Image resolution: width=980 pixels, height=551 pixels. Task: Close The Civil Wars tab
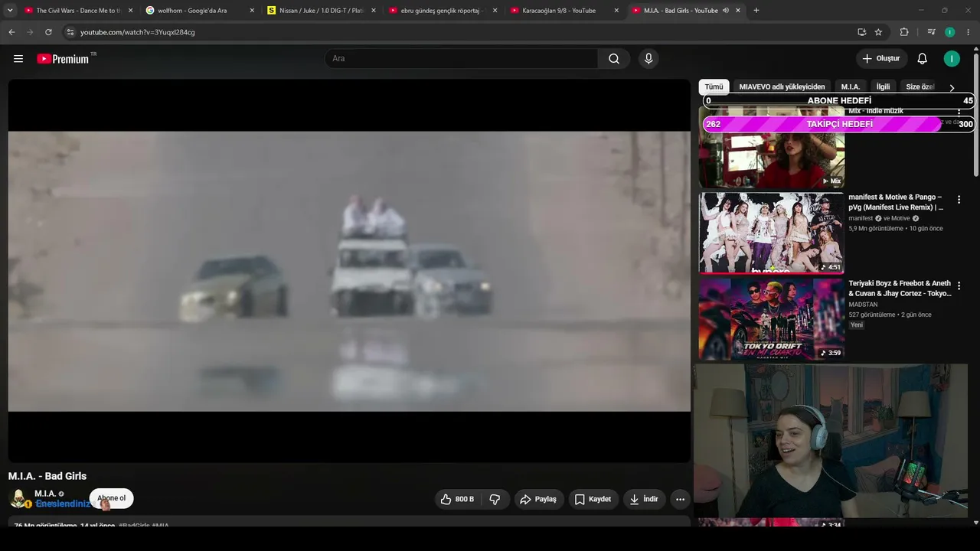tap(130, 11)
